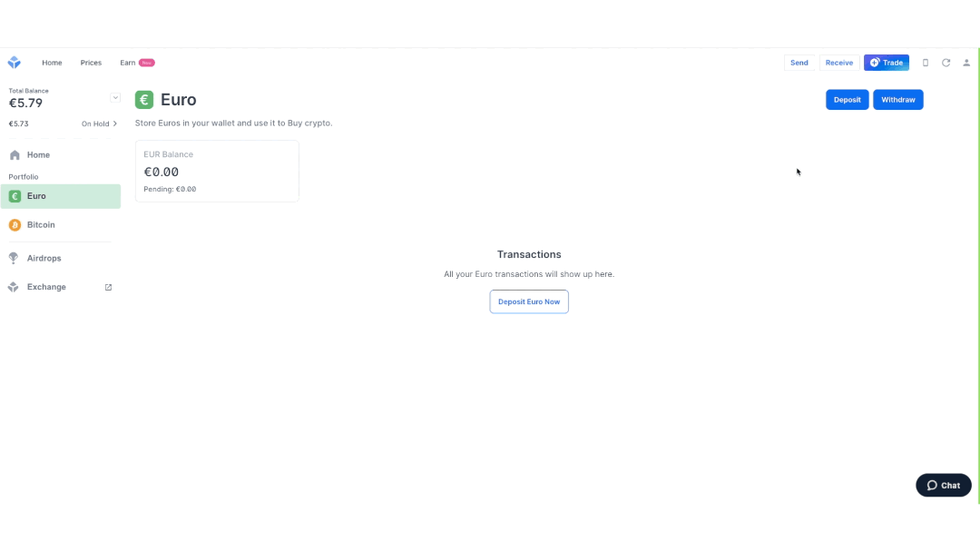Select the Bitcoin icon in sidebar
The width and height of the screenshot is (980, 552).
[15, 224]
